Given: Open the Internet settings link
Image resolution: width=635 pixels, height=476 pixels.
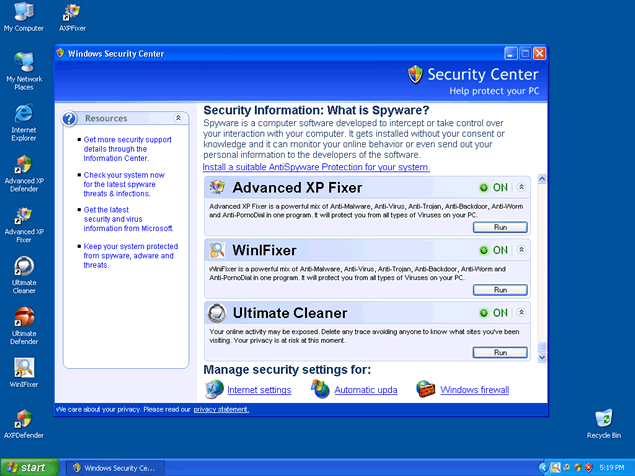Looking at the screenshot, I should (x=259, y=390).
